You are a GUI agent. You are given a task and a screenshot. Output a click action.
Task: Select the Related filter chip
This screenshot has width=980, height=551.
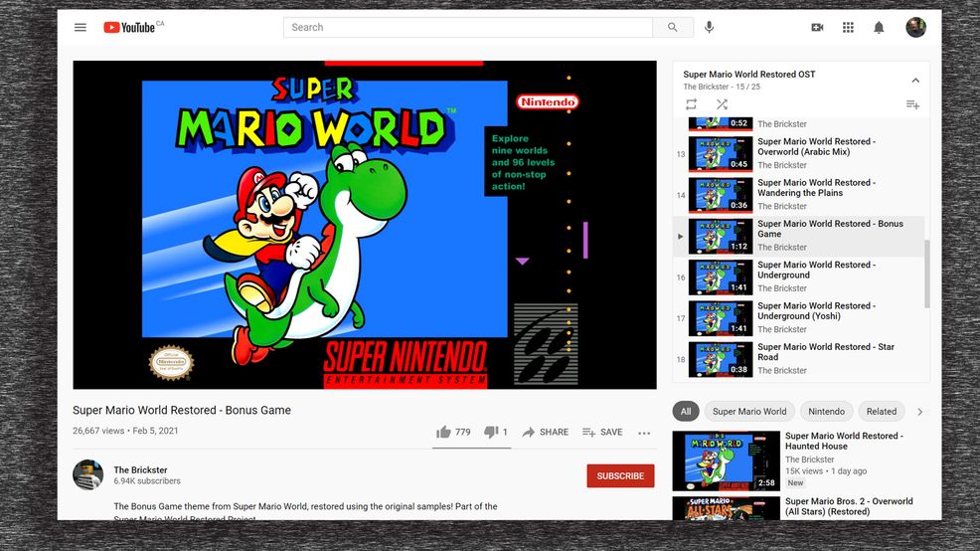click(882, 412)
